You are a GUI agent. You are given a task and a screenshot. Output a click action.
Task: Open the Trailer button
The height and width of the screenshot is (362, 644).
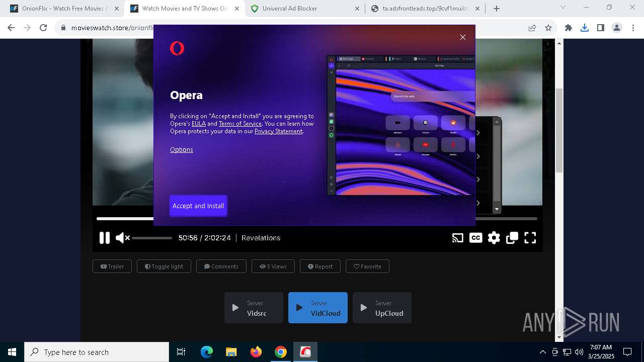click(x=112, y=266)
